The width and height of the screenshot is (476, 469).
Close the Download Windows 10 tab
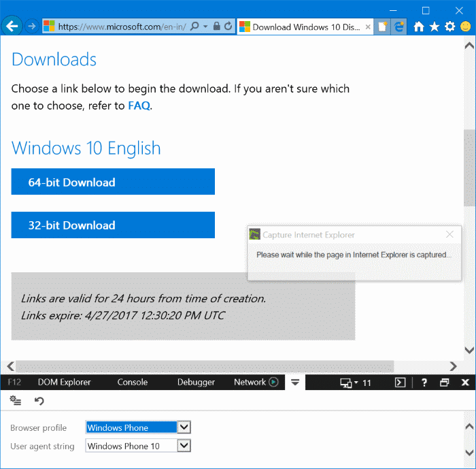tap(368, 27)
